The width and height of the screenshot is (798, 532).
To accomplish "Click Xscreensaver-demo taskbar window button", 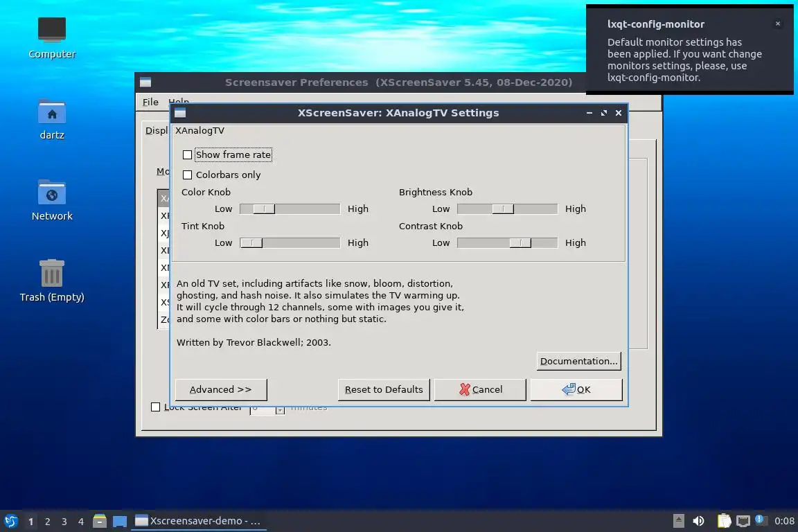I will coord(199,521).
